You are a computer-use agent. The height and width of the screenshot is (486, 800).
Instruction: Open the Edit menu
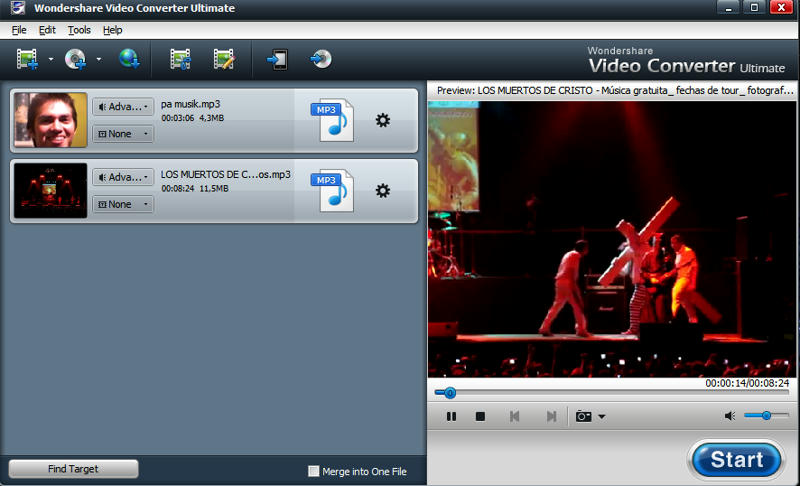coord(47,30)
